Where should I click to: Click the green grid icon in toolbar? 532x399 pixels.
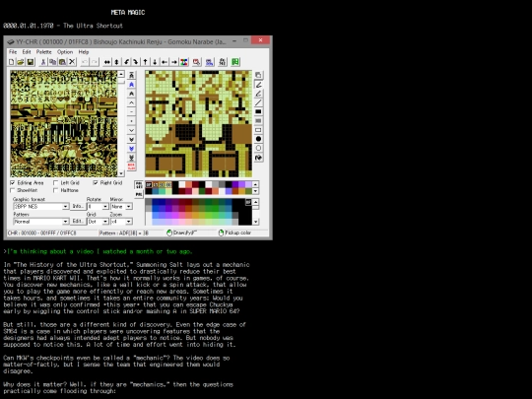point(235,62)
